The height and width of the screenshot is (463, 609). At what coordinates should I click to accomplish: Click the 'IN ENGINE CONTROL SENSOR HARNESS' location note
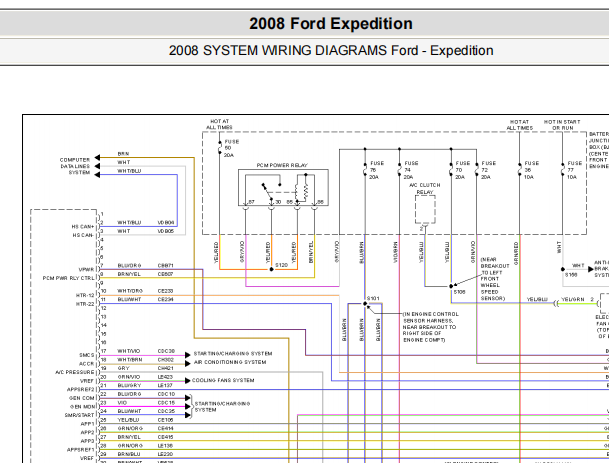(x=431, y=327)
